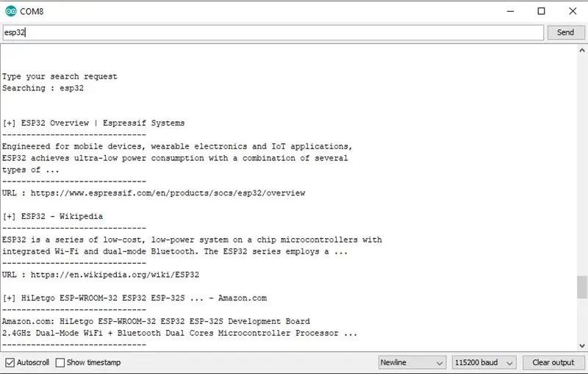Toggle the Autoscroll checkbox
The image size is (588, 374).
[x=10, y=362]
